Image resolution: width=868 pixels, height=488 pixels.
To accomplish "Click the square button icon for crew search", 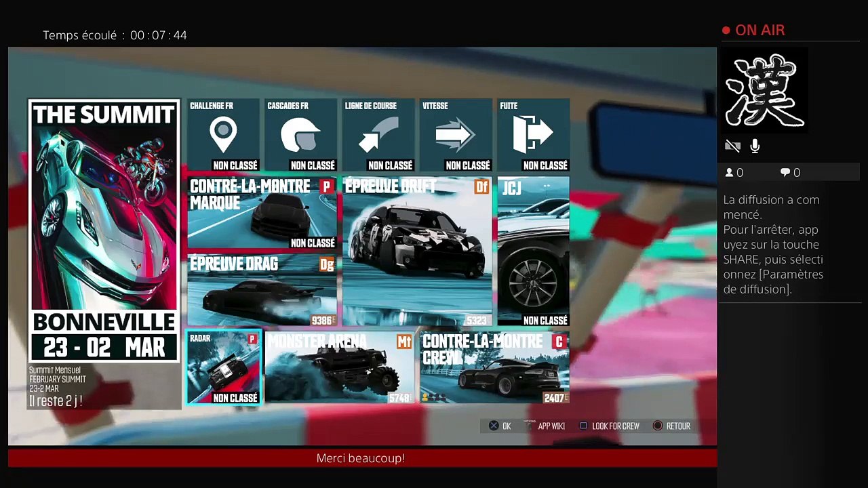I will tap(583, 426).
